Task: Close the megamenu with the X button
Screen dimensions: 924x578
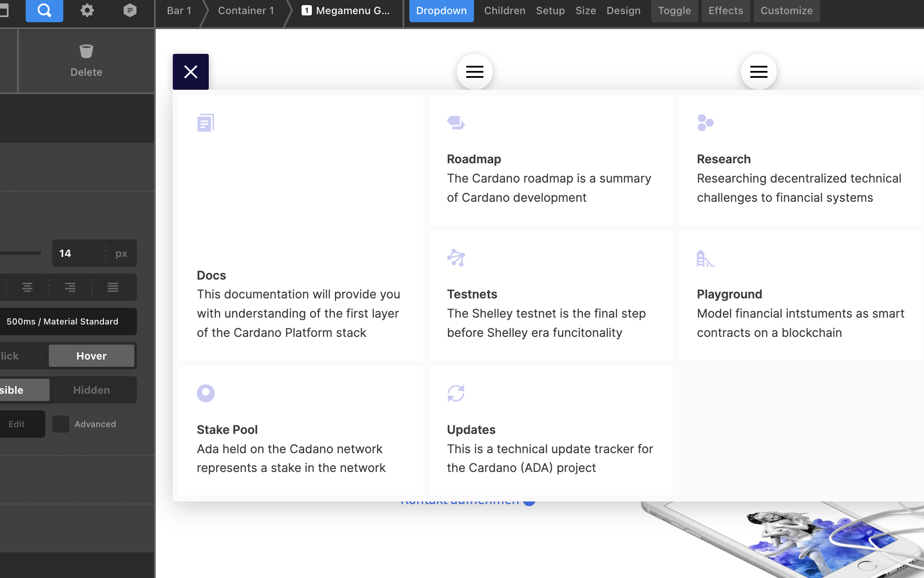Action: pyautogui.click(x=191, y=72)
